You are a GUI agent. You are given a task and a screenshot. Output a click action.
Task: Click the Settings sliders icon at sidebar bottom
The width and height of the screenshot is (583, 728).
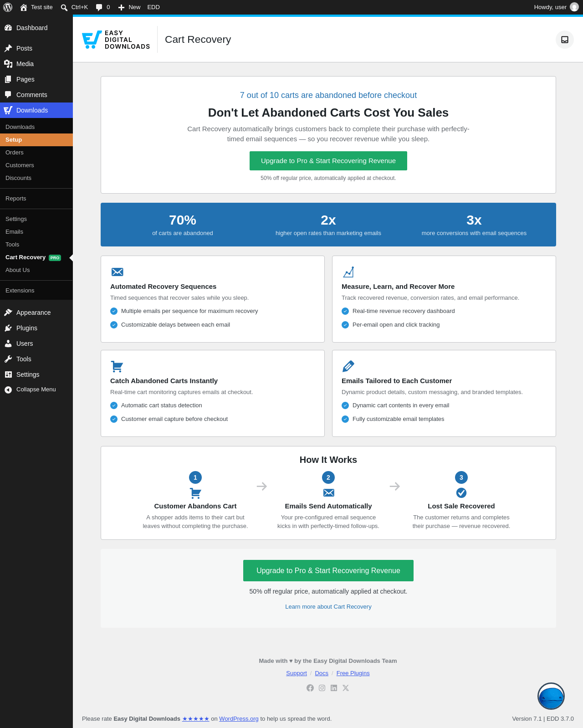pyautogui.click(x=8, y=374)
